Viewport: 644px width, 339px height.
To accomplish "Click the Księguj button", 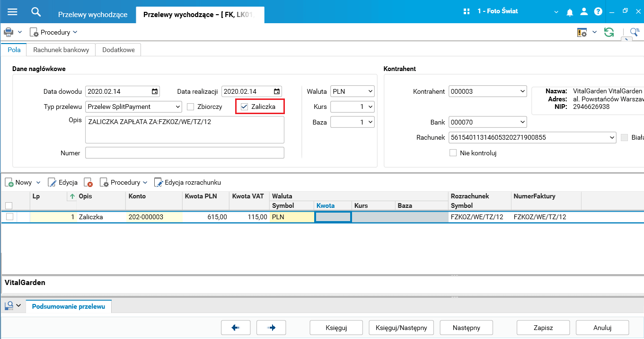I will [336, 328].
